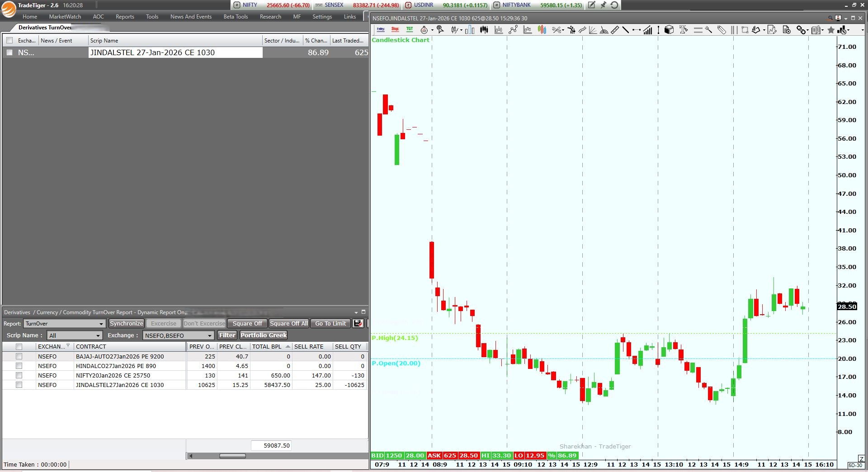868x472 pixels.
Task: Click the star favorites icon in chart toolbar
Action: pos(831,30)
